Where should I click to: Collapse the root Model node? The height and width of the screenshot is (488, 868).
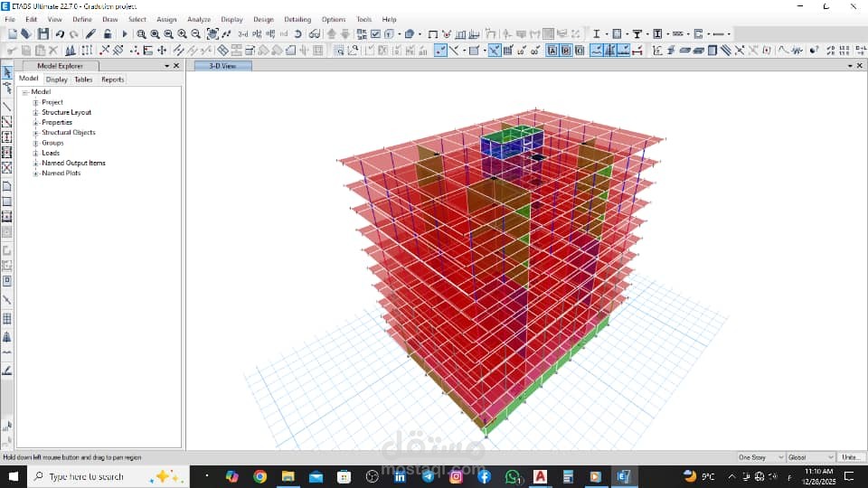25,92
